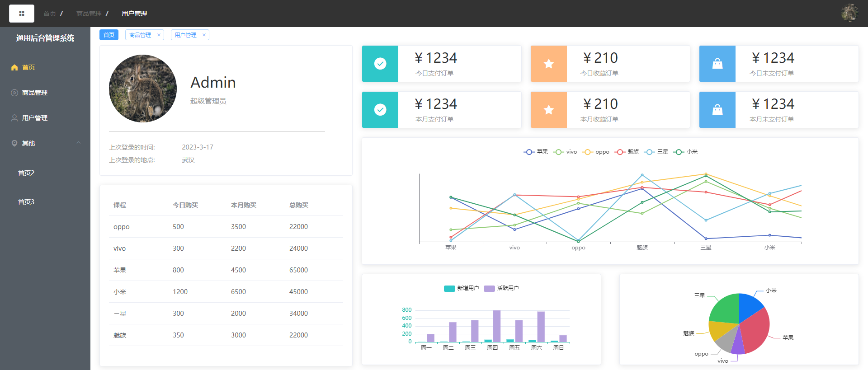Click 65000 total in 苹果 row
The height and width of the screenshot is (370, 868).
pos(298,270)
